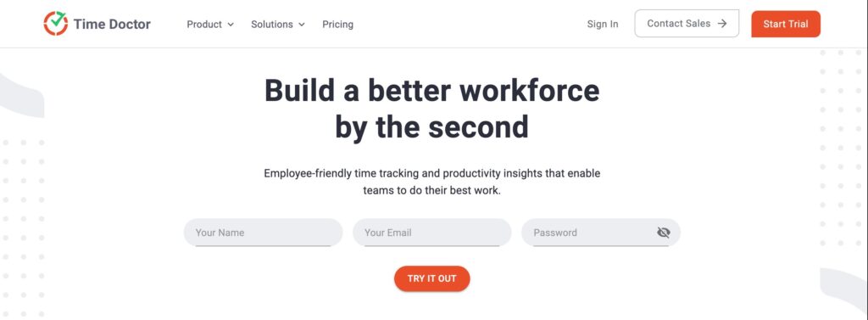The image size is (868, 320).
Task: Open the Solutions menu
Action: (x=278, y=25)
